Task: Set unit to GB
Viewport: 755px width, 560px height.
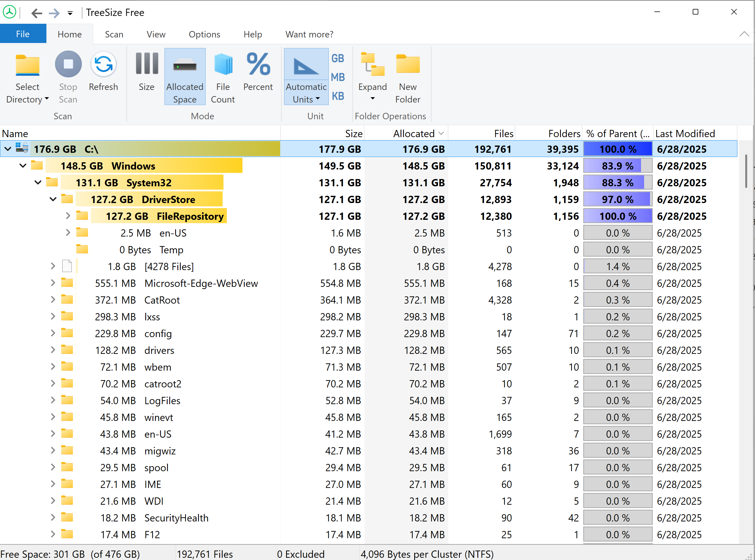Action: pos(338,58)
